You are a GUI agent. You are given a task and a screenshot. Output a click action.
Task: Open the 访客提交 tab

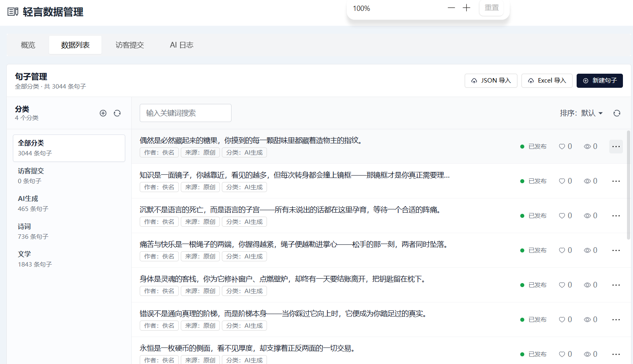[x=130, y=45]
